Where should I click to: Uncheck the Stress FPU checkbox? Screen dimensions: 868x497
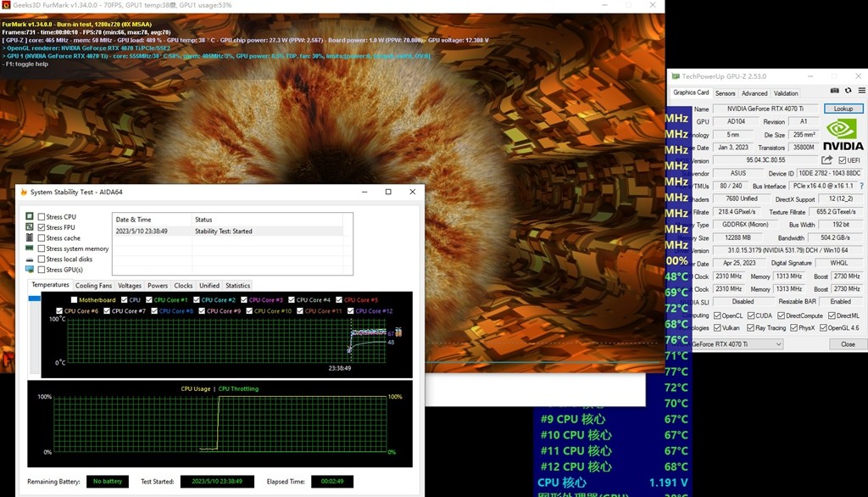click(42, 227)
